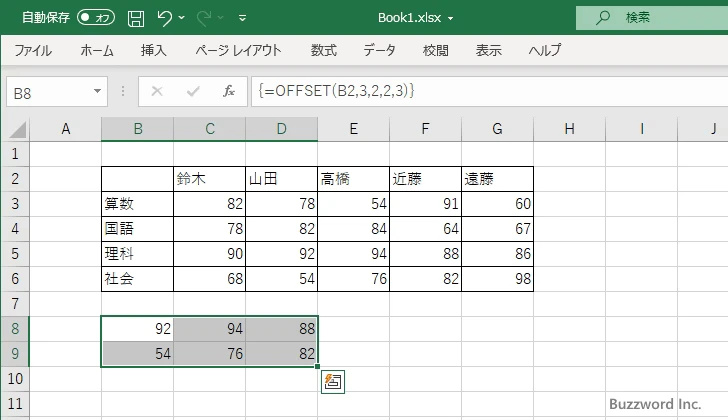
Task: Select row 5 header
Action: [15, 254]
